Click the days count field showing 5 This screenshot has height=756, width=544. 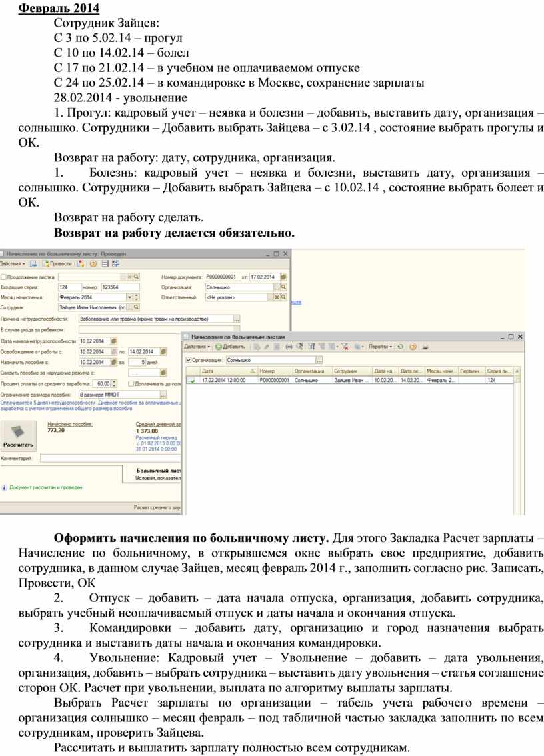click(x=137, y=363)
